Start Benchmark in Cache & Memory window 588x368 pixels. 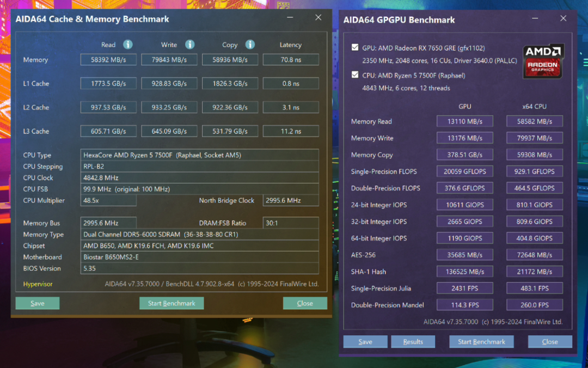171,303
